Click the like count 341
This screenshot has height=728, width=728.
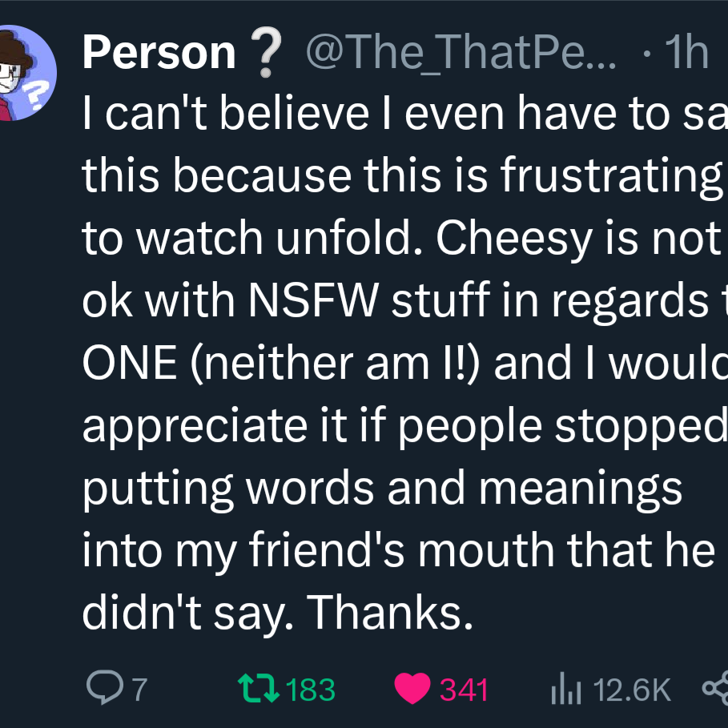coord(464,689)
